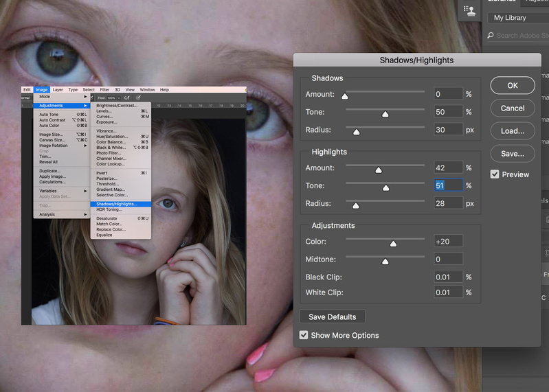Choose HDR Toning... menu entry
The image size is (549, 392).
(121, 209)
